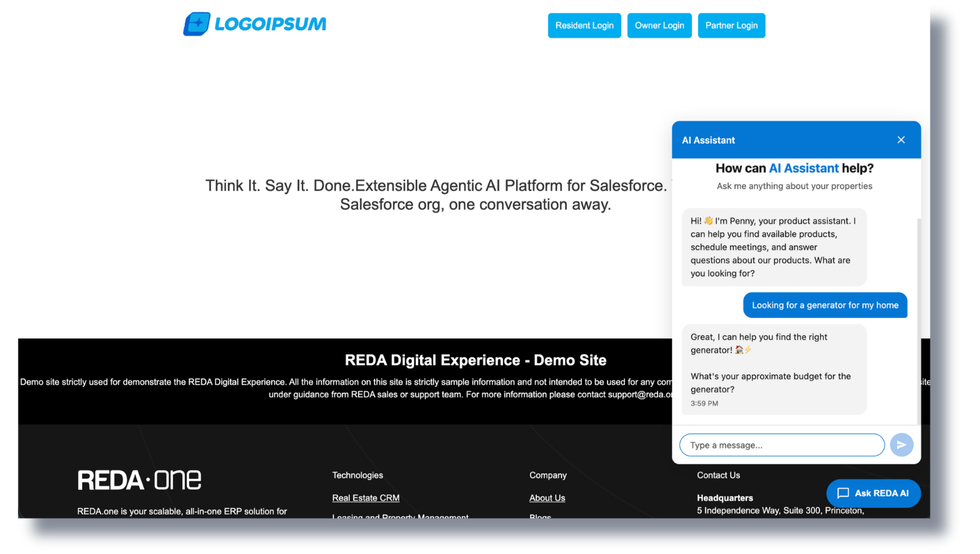Image resolution: width=980 pixels, height=554 pixels.
Task: Click the AI Assistant panel header title
Action: pos(708,140)
